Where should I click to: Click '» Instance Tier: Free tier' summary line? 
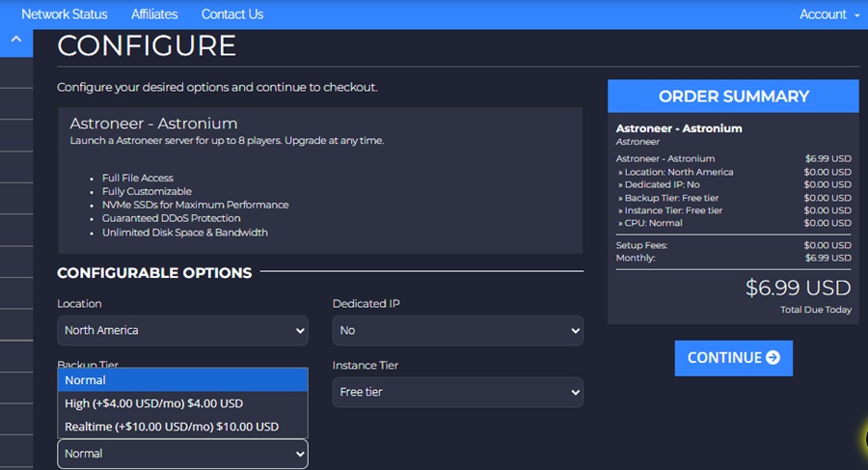tap(670, 210)
